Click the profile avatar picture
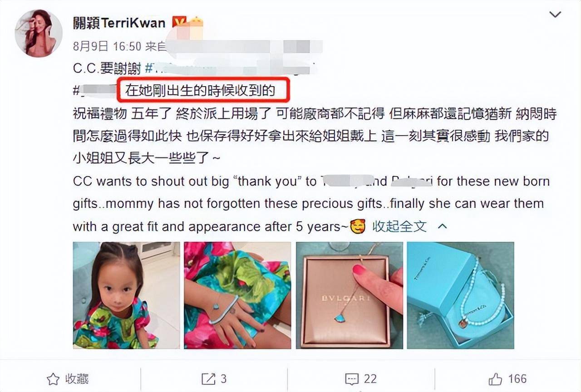The height and width of the screenshot is (392, 581). click(x=38, y=33)
